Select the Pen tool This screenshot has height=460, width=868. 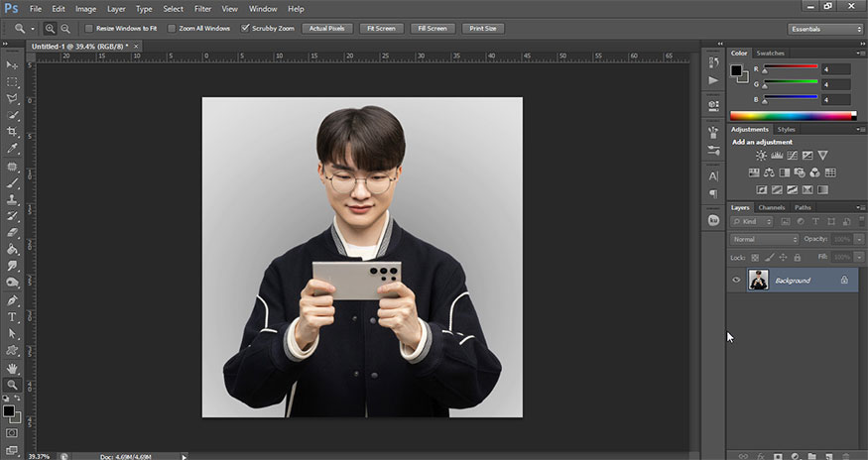coord(13,300)
